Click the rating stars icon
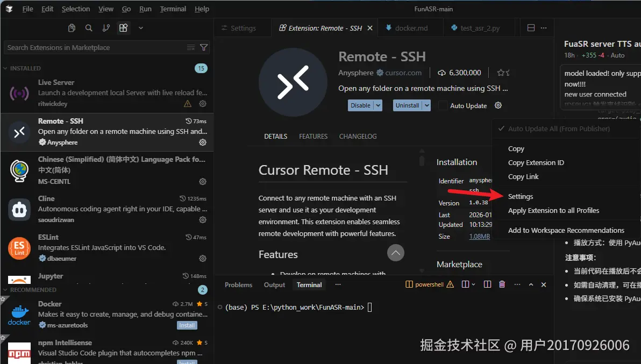Image resolution: width=641 pixels, height=364 pixels. coord(503,73)
